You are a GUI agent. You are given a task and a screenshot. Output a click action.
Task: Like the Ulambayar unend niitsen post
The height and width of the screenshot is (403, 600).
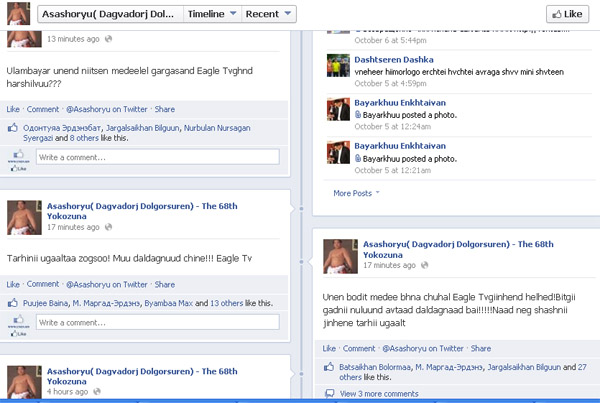(x=13, y=109)
